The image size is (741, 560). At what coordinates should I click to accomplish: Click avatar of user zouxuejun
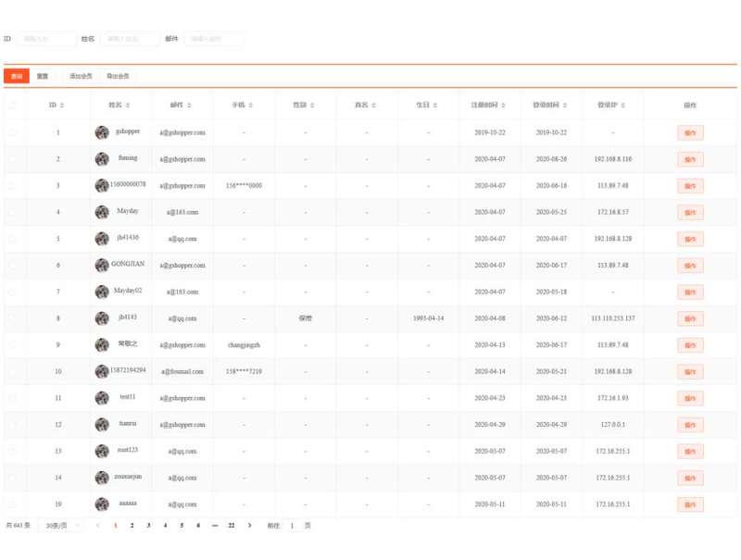102,478
